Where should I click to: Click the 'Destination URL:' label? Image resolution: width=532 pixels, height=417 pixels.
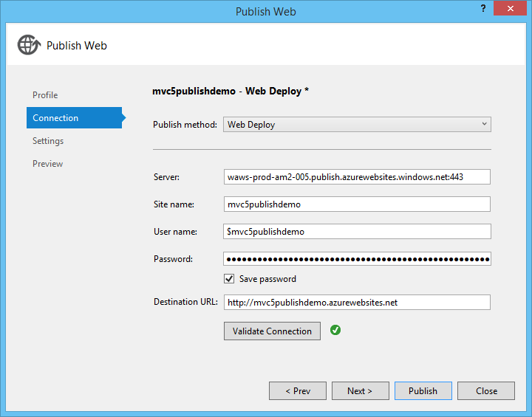click(x=185, y=302)
